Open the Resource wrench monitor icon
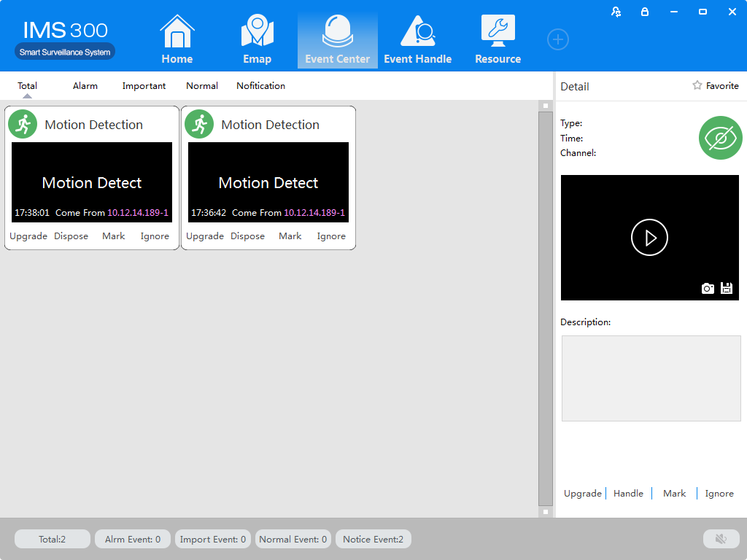The image size is (747, 560). [498, 31]
